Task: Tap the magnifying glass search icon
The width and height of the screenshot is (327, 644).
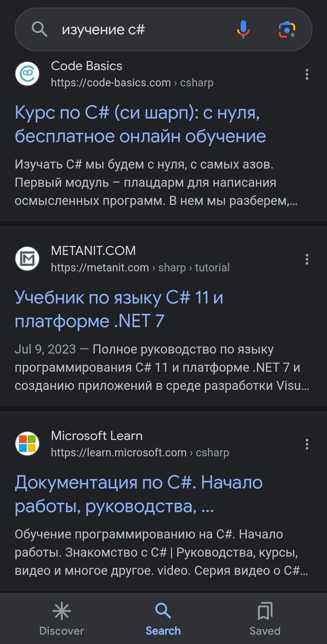Action: click(x=40, y=29)
